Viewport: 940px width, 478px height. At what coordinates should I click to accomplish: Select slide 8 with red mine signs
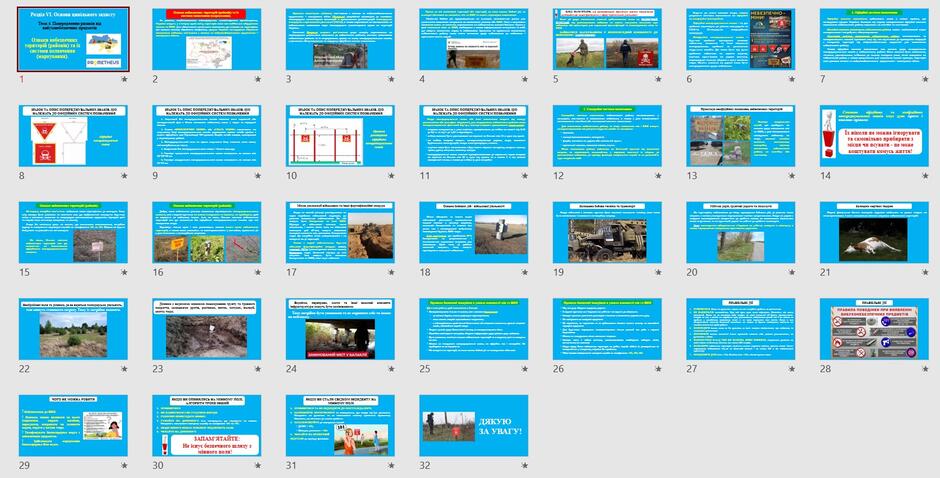click(x=73, y=136)
